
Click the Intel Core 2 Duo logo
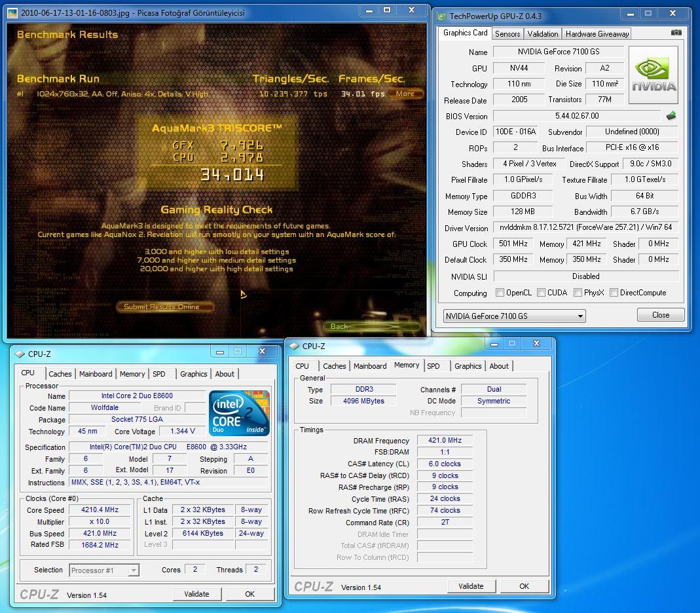tap(239, 413)
